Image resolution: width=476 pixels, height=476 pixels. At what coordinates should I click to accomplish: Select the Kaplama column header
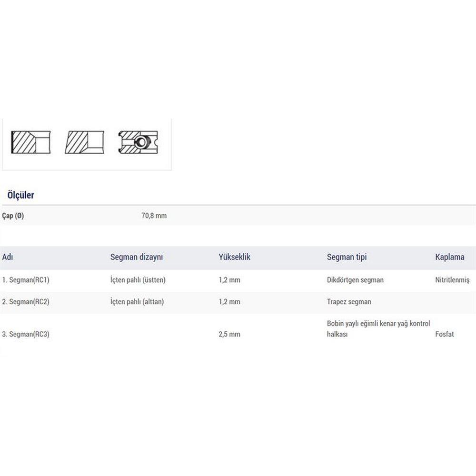[449, 257]
